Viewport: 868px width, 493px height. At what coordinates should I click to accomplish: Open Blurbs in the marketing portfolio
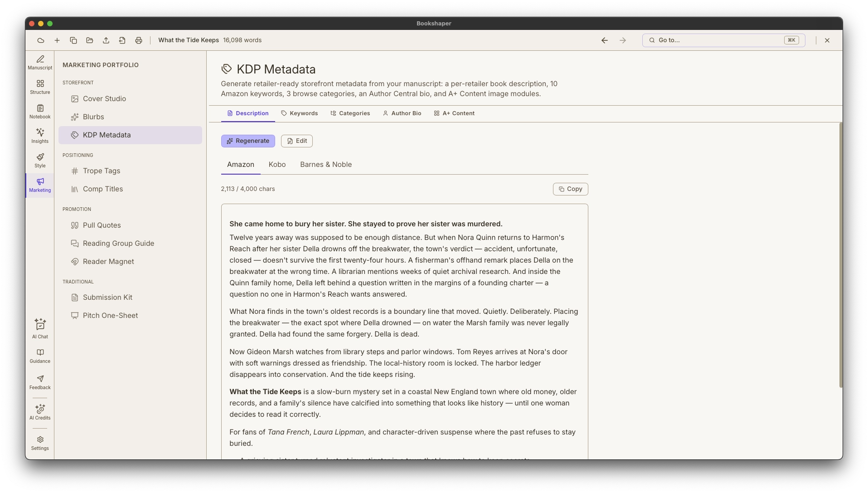pos(130,117)
